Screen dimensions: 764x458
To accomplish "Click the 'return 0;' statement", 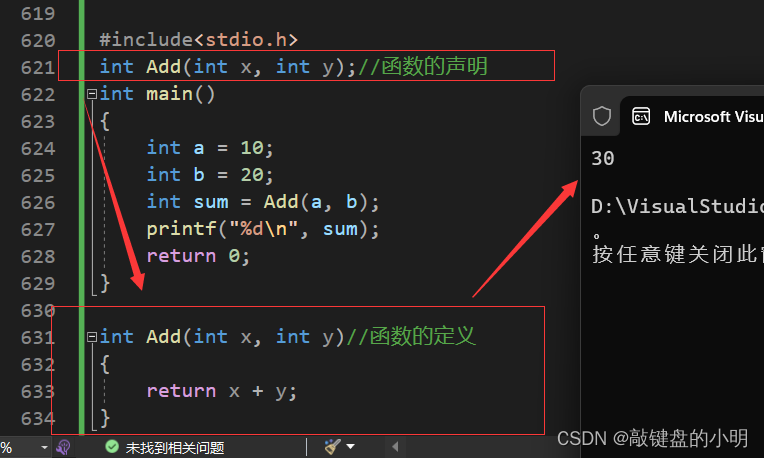I will point(198,256).
